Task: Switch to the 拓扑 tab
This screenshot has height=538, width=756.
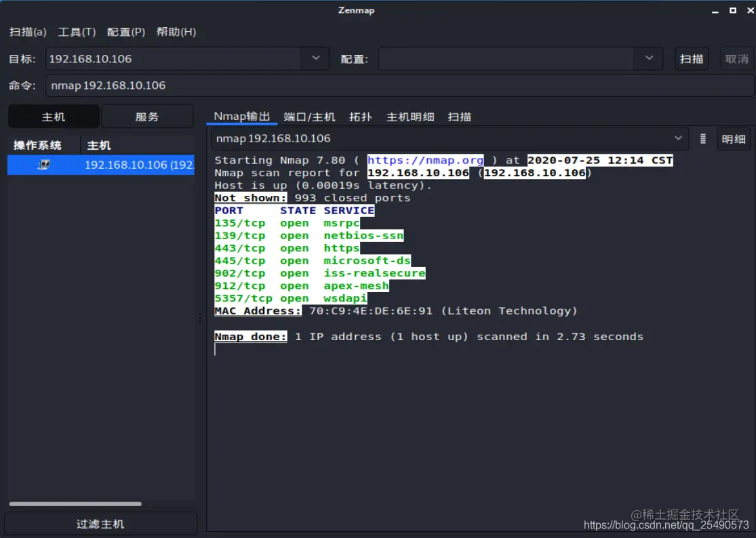Action: 360,117
